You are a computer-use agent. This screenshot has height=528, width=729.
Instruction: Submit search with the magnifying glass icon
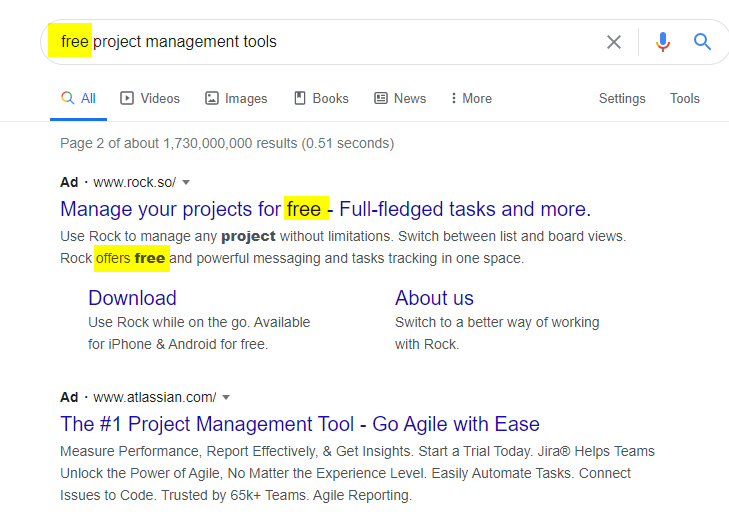[702, 42]
